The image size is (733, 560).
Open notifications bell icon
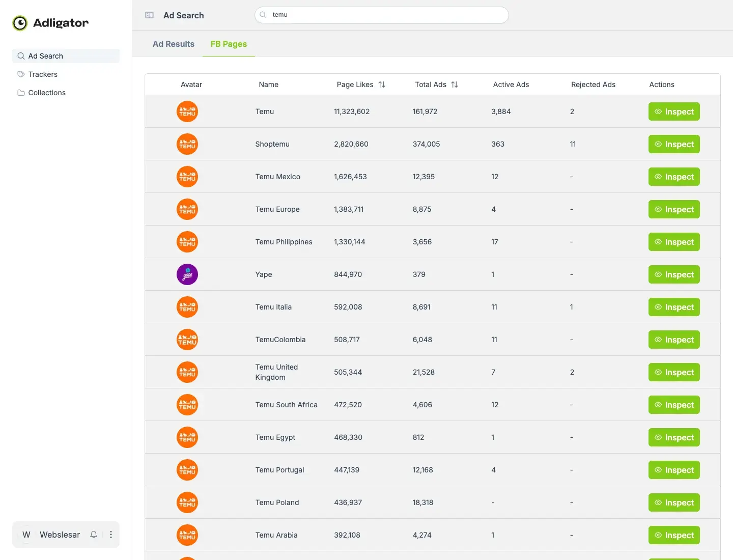(94, 535)
